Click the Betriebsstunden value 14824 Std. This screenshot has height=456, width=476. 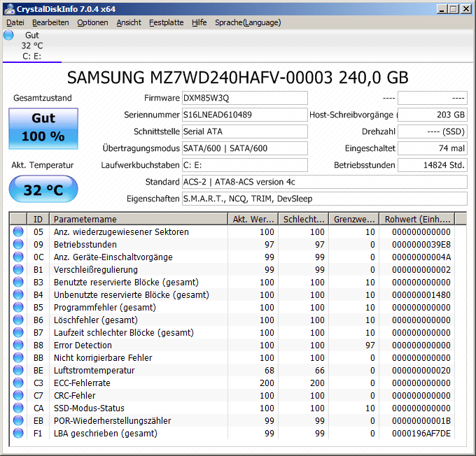click(433, 165)
